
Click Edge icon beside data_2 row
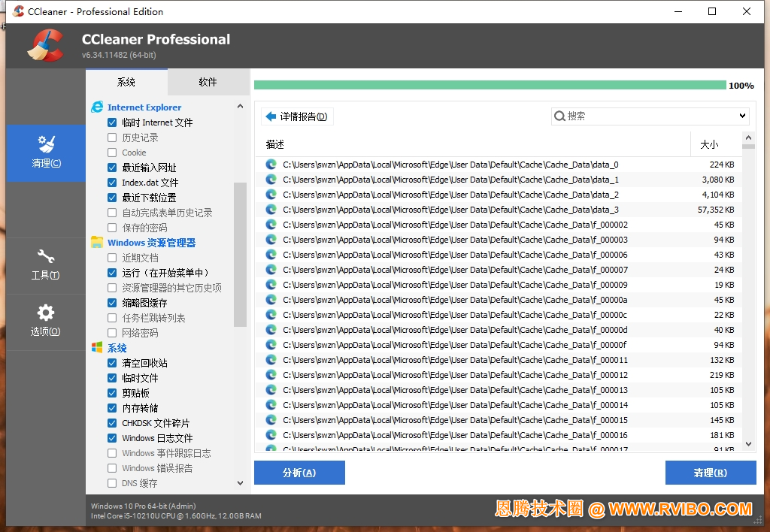click(x=271, y=195)
